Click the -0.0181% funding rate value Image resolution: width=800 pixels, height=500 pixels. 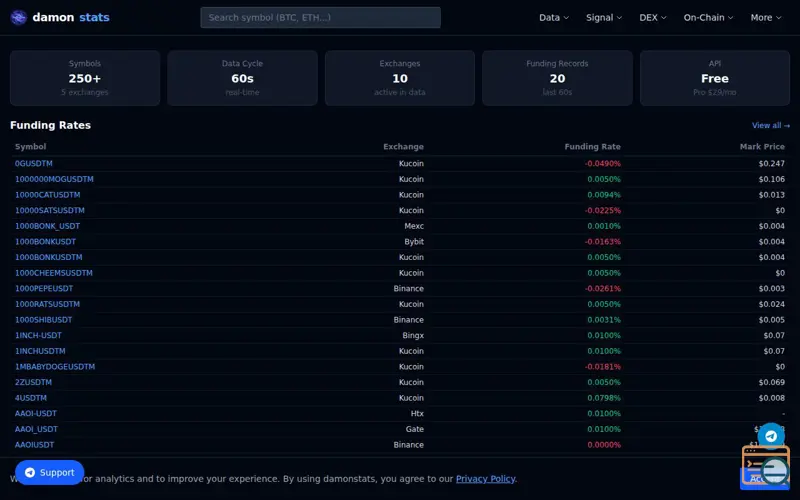pos(603,367)
